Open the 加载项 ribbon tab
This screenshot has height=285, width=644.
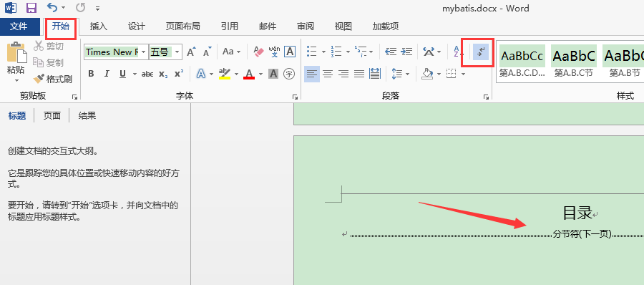click(386, 26)
